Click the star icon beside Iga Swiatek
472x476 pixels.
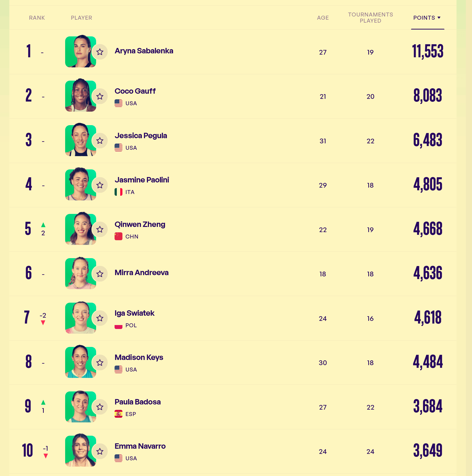pyautogui.click(x=100, y=318)
